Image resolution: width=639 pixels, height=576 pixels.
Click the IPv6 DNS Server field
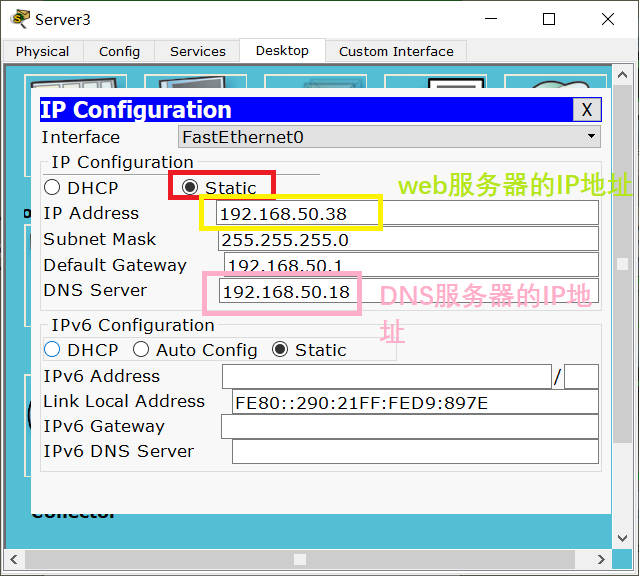(415, 452)
